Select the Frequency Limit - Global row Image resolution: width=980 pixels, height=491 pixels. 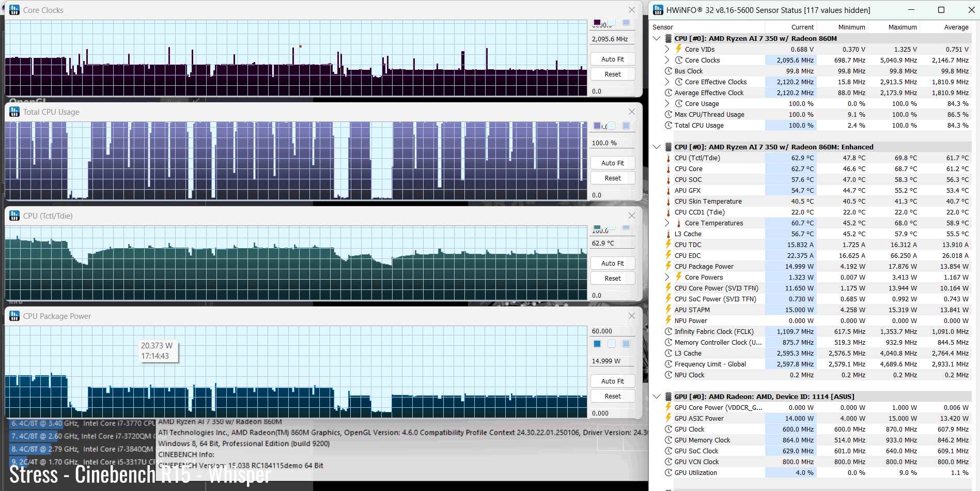tap(817, 364)
